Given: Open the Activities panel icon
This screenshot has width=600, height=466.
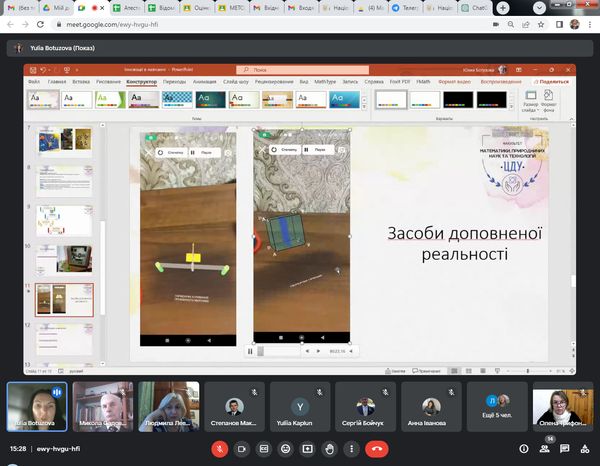Looking at the screenshot, I should [584, 449].
